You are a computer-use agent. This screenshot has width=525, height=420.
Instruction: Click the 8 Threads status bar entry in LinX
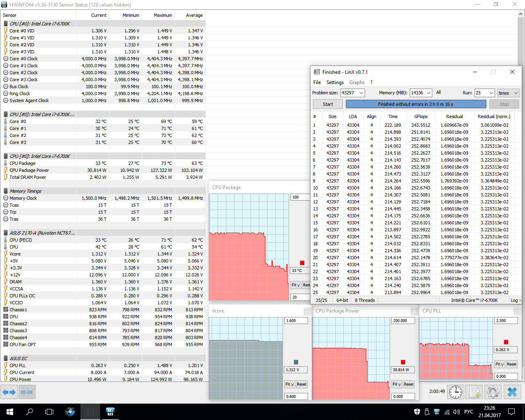(x=365, y=300)
